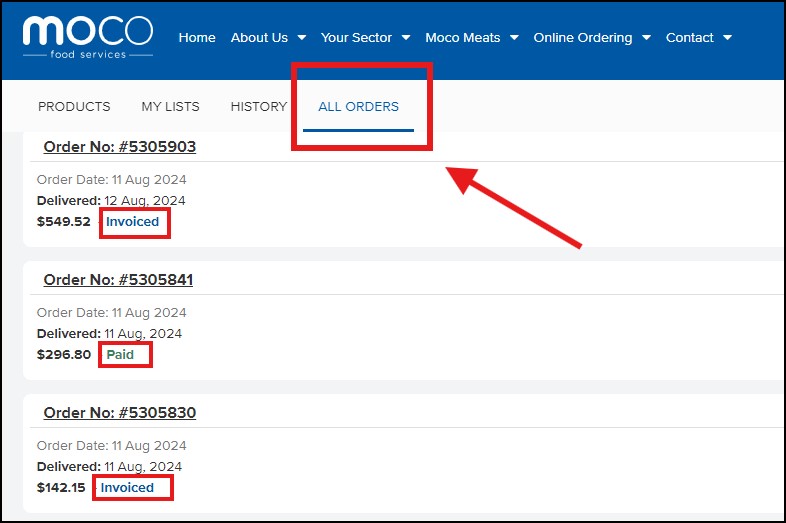Click the Moco Meats menu item

[462, 38]
